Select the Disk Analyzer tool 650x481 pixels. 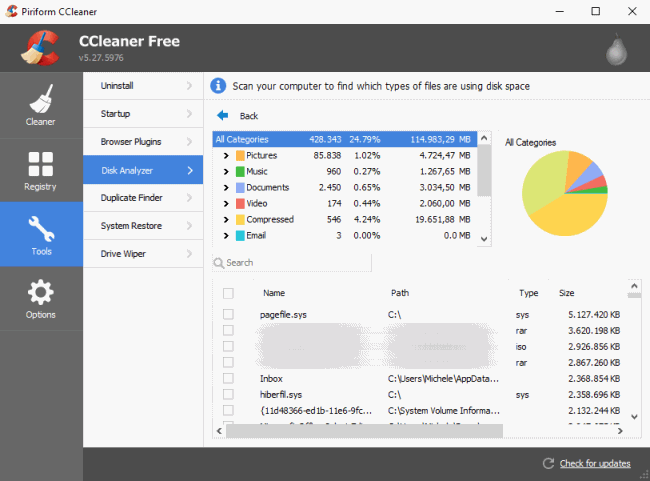(143, 170)
